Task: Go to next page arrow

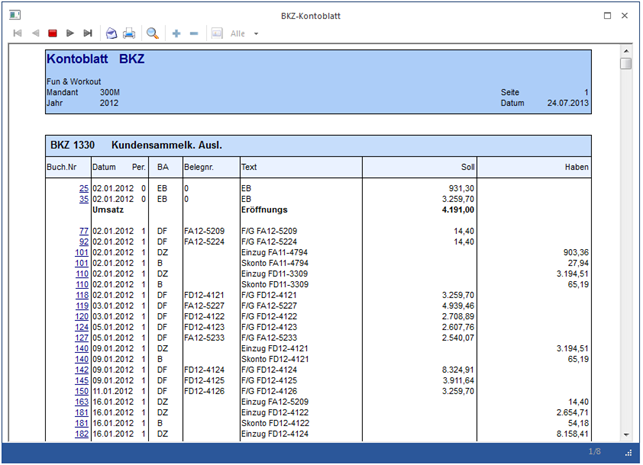Action: 70,33
